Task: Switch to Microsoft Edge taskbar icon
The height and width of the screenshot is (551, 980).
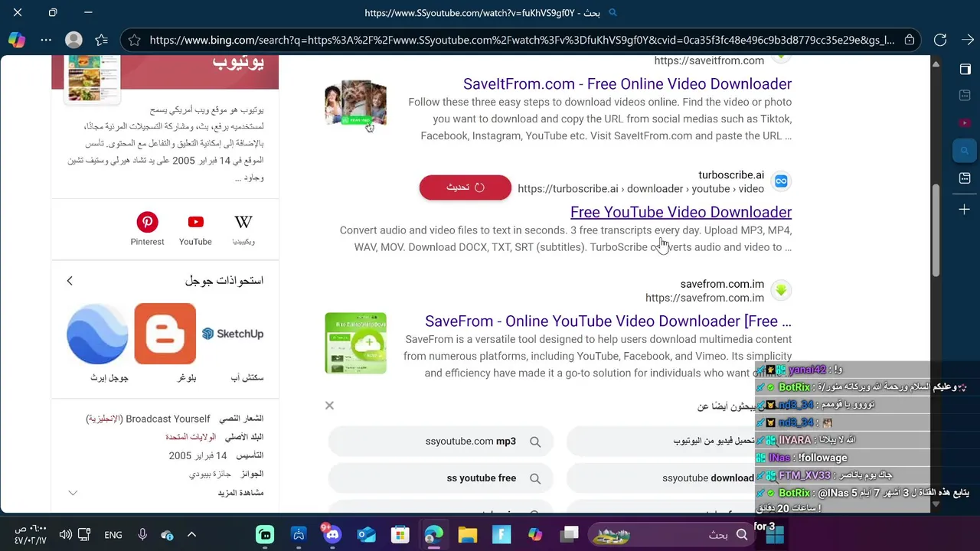Action: click(x=434, y=535)
